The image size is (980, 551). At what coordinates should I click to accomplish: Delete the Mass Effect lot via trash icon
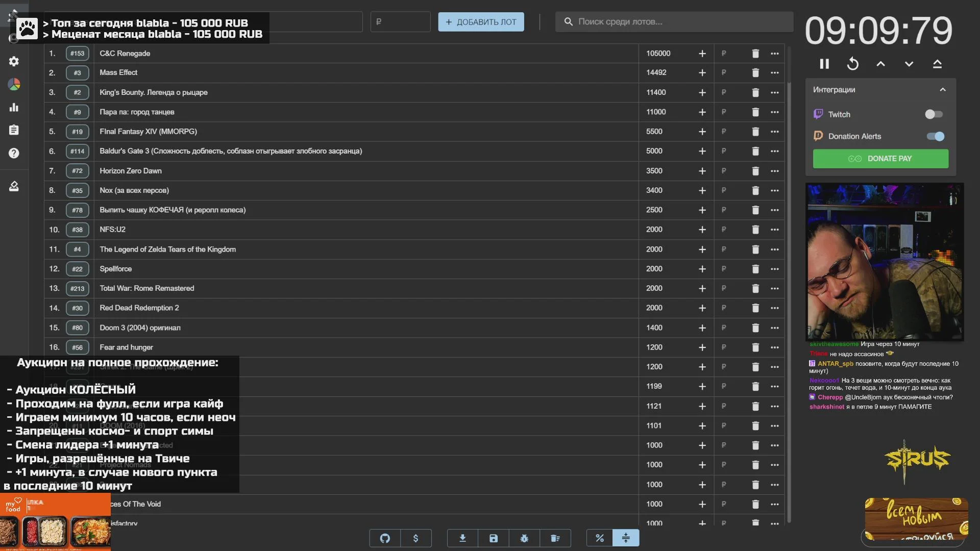pos(755,73)
